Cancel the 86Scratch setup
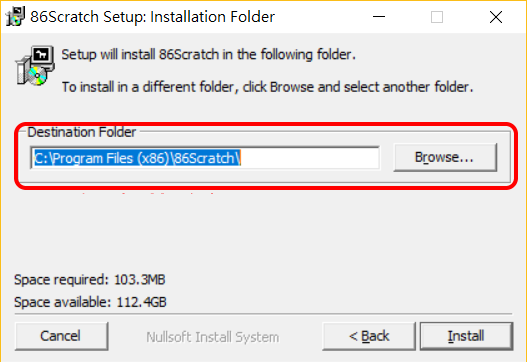The image size is (527, 362). click(x=62, y=336)
